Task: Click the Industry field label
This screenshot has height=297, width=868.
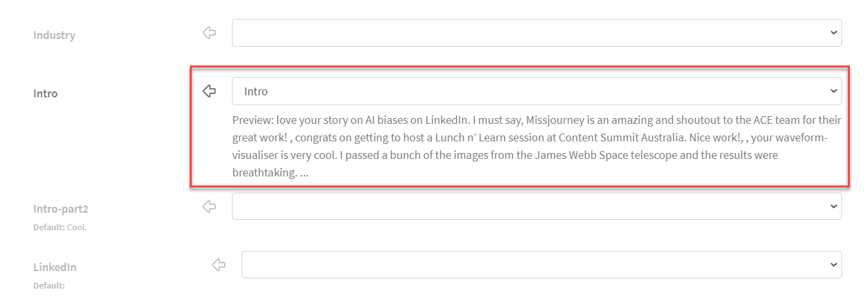Action: click(x=54, y=35)
